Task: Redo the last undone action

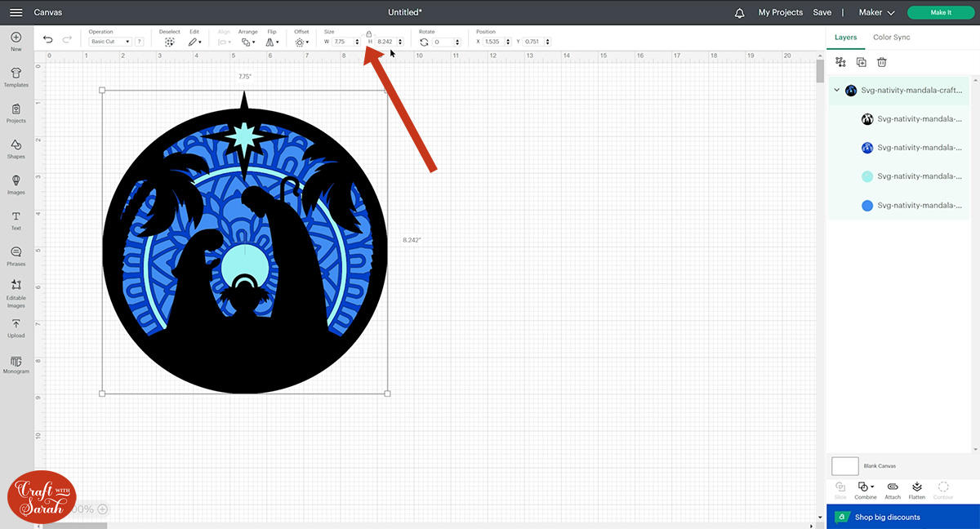Action: tap(67, 39)
